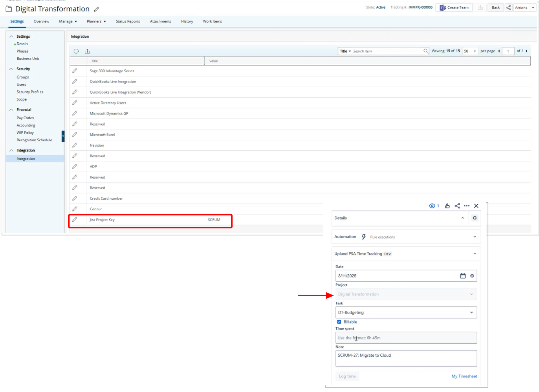Image resolution: width=539 pixels, height=392 pixels.
Task: Switch to the History tab
Action: (187, 21)
